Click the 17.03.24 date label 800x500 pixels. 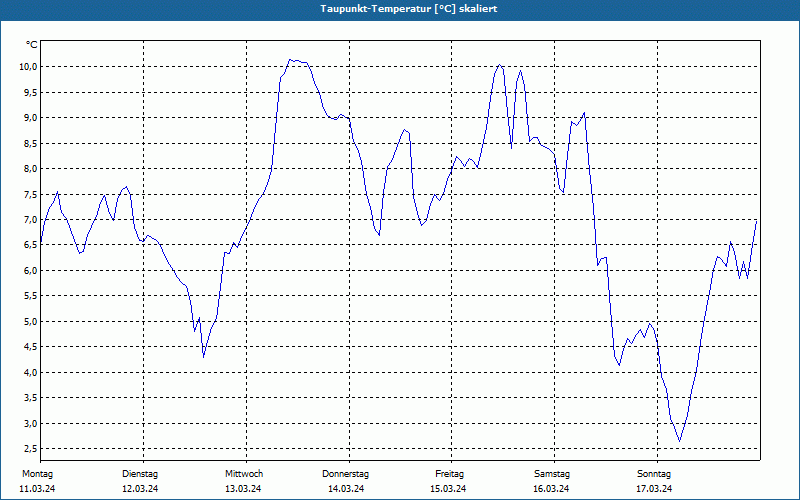point(654,489)
